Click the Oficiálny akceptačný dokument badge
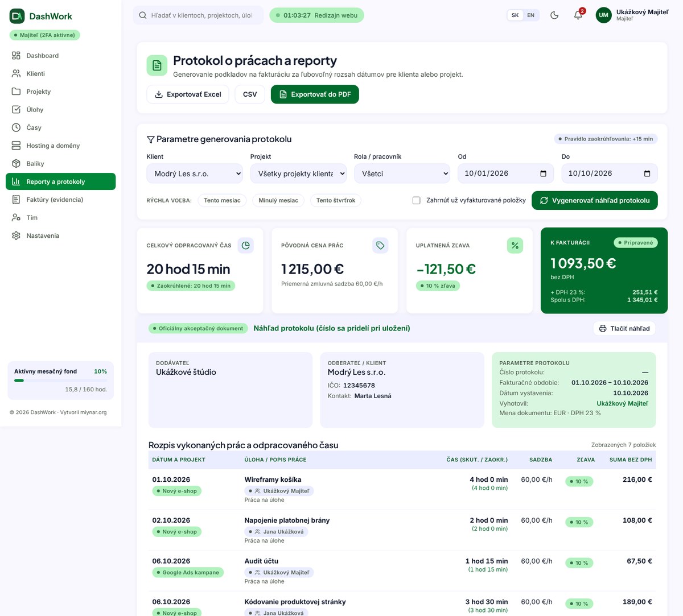 point(198,328)
